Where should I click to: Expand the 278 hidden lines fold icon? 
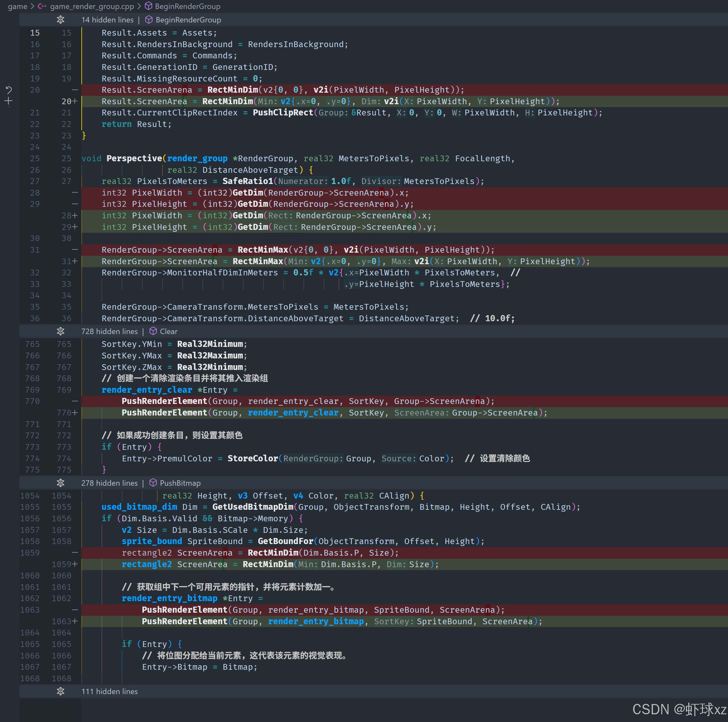coord(60,483)
